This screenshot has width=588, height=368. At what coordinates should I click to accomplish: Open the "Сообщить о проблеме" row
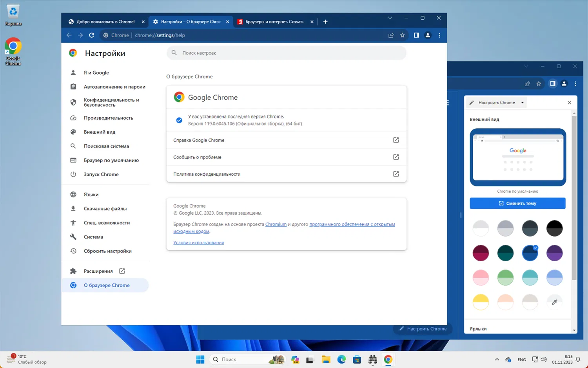pos(287,157)
